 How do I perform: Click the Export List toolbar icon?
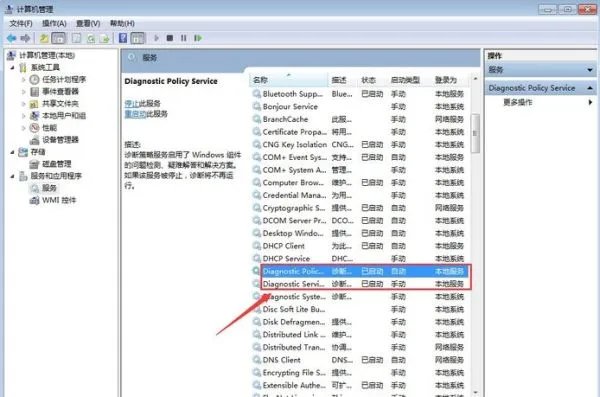click(x=104, y=38)
